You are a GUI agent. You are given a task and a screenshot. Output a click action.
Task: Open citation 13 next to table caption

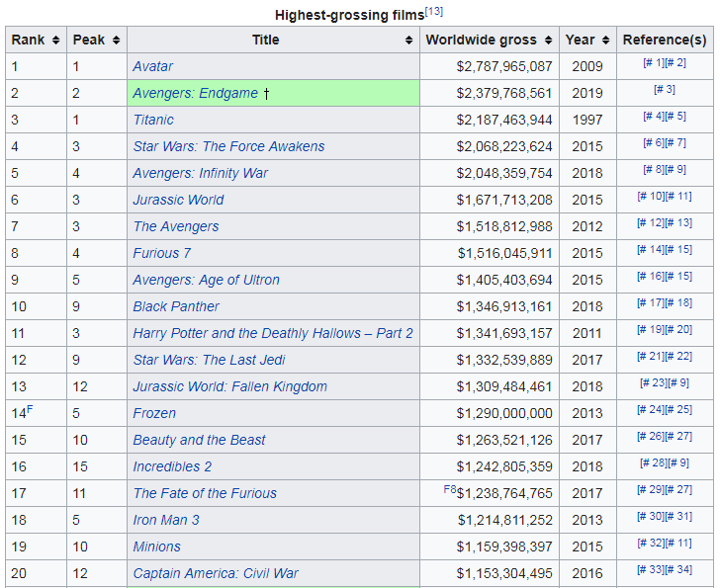434,12
